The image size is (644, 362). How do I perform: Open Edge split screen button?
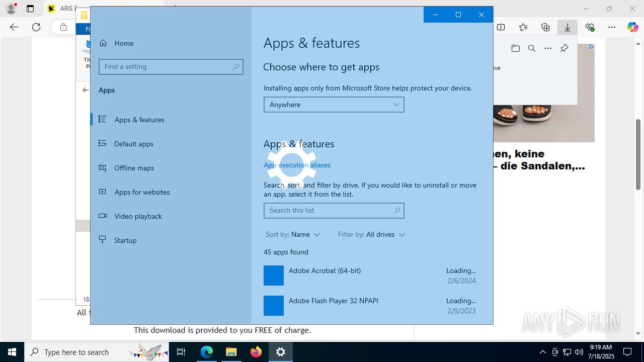pos(501,27)
